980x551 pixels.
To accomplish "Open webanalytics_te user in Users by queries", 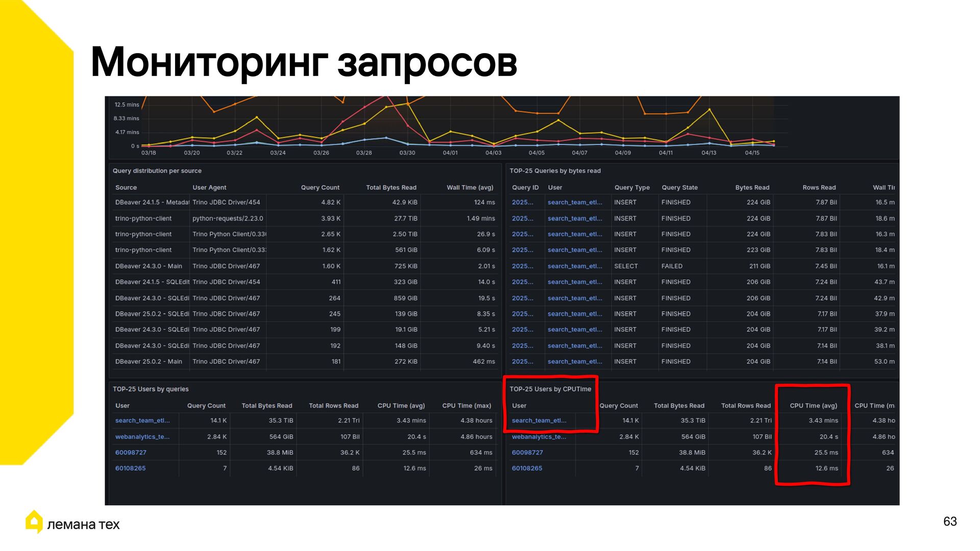I will (142, 437).
